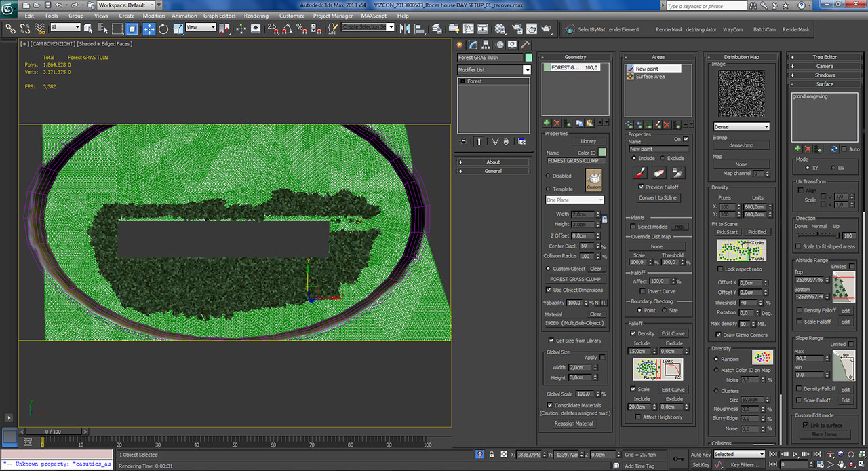Screen dimensions: 868x471
Task: Click the Custom teapot object icon
Action: 593,181
